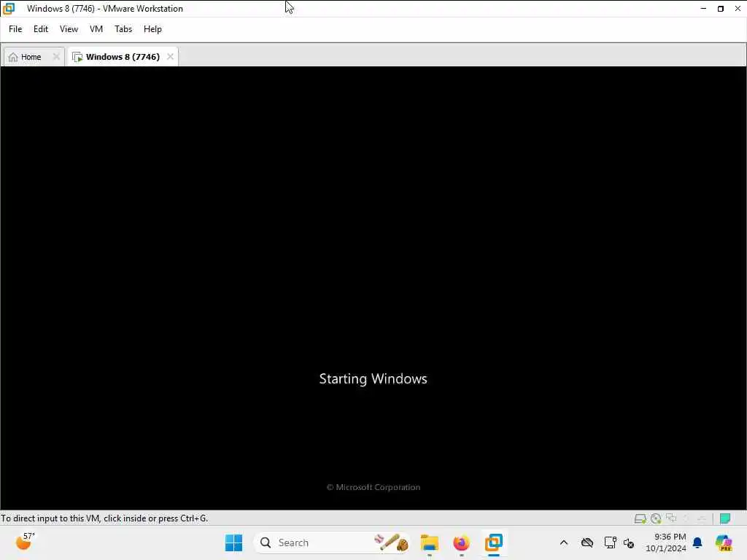747x560 pixels.
Task: Click the VMware Workstation taskbar icon
Action: [x=494, y=542]
